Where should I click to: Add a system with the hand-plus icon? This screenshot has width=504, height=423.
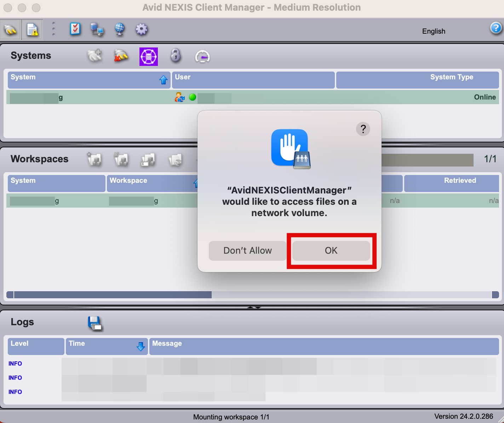[x=94, y=56]
